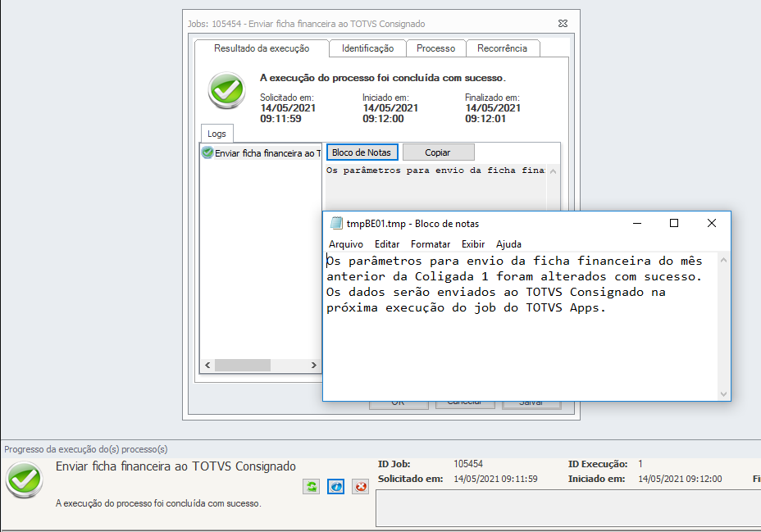Open the Editar menu in Notepad
This screenshot has width=761, height=532.
387,244
